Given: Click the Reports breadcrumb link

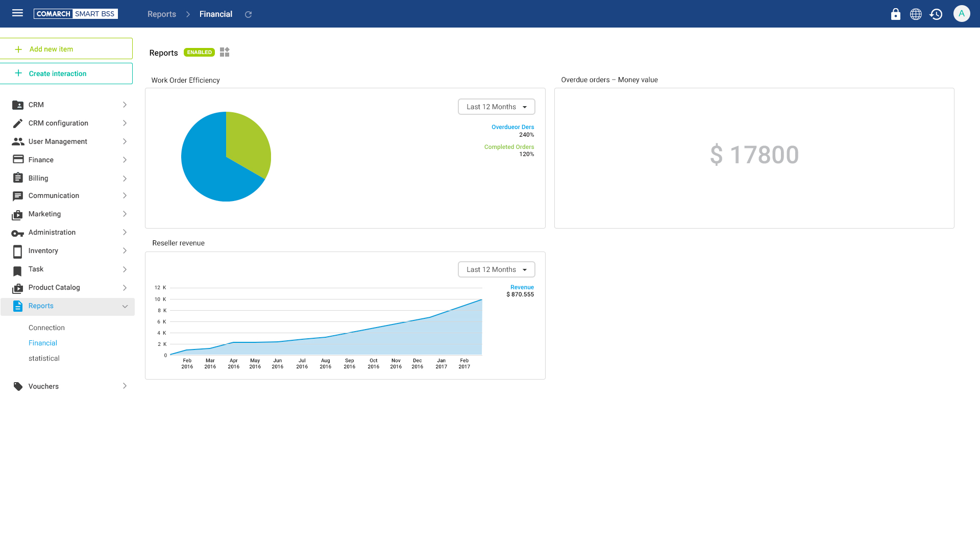Looking at the screenshot, I should click(161, 14).
